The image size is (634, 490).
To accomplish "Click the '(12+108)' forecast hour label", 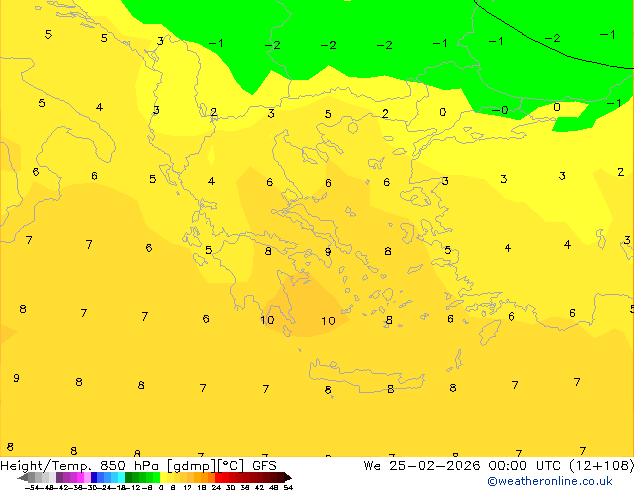I will 602,466.
